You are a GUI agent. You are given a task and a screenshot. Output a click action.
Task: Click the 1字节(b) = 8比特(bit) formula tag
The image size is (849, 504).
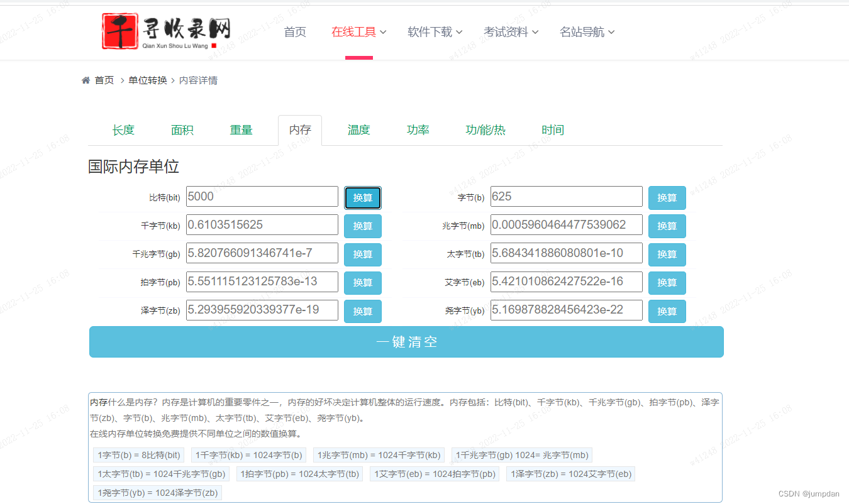coord(138,455)
